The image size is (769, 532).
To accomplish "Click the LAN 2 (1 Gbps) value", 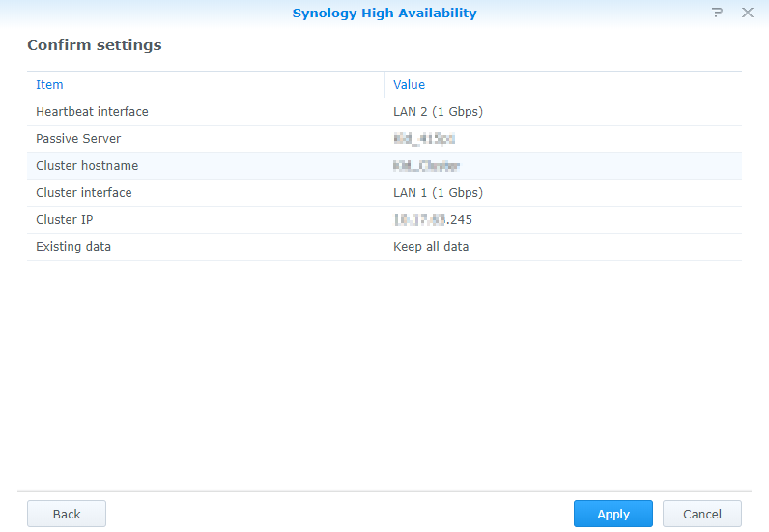I will click(438, 112).
